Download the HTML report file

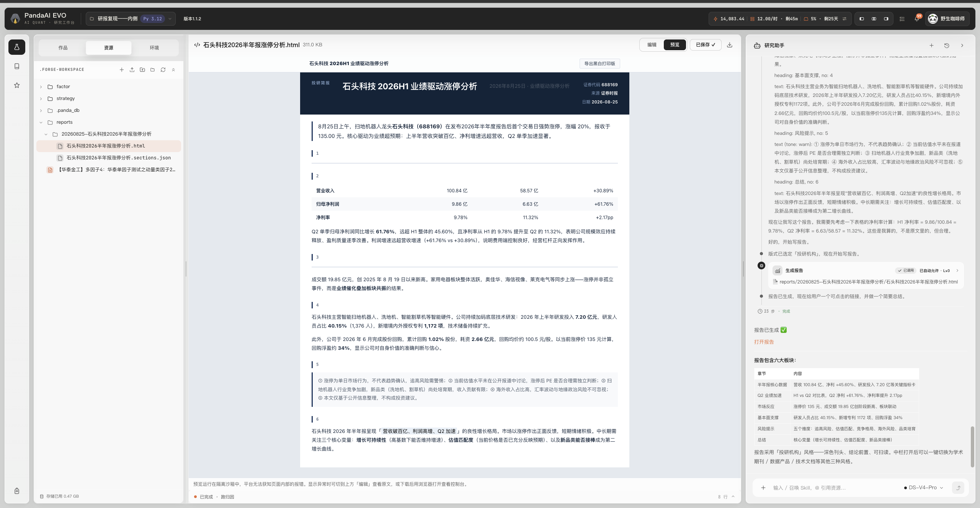730,45
